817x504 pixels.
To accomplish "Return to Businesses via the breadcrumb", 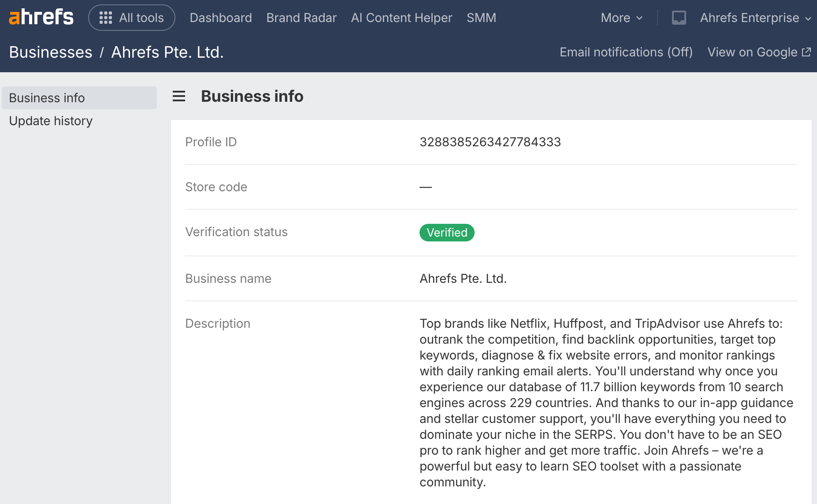I will coord(51,52).
